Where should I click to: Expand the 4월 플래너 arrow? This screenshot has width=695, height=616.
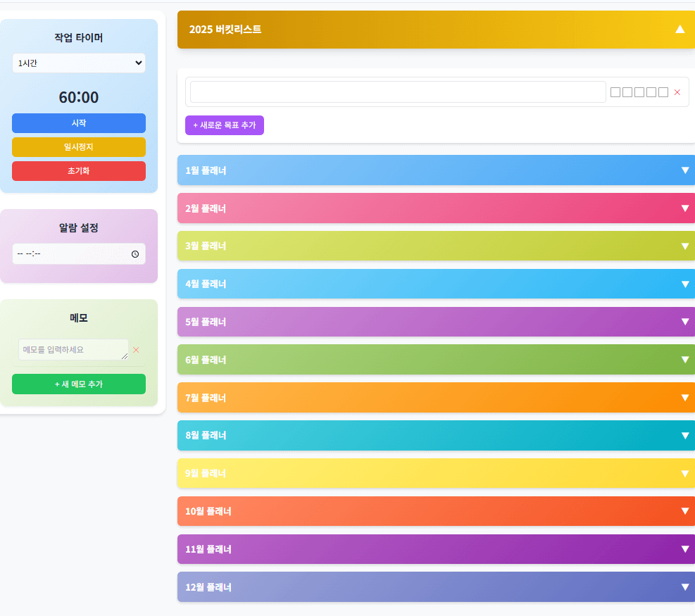coord(685,284)
